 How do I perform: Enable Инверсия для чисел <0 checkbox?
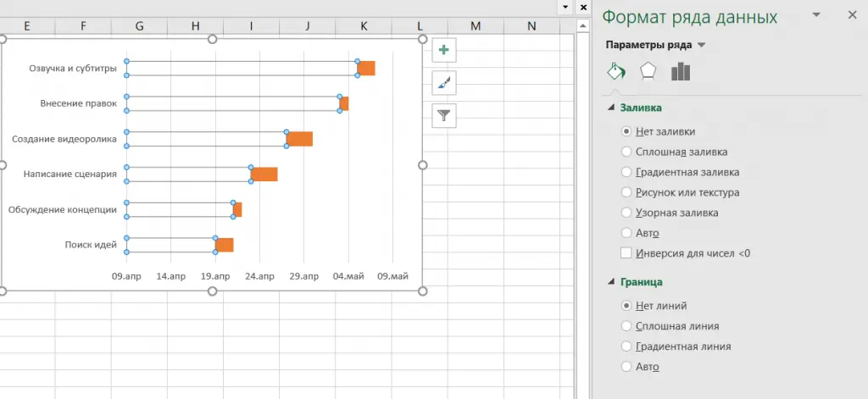coord(626,252)
